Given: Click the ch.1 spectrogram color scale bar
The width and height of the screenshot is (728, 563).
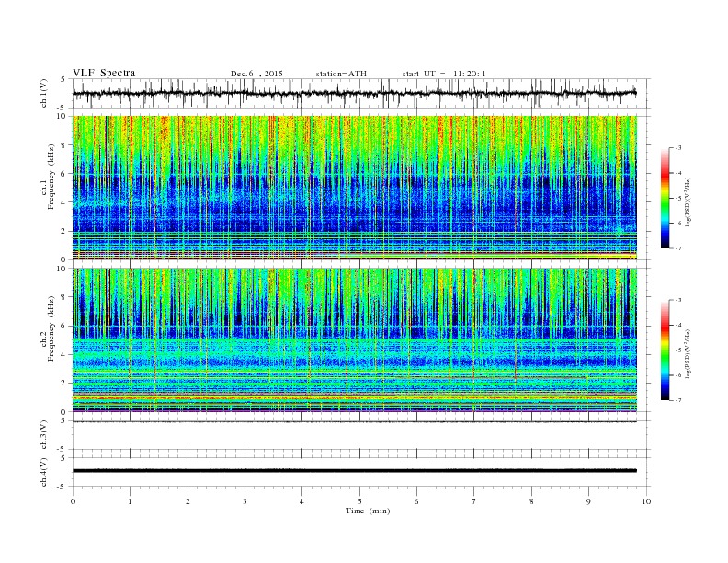Looking at the screenshot, I should [665, 198].
